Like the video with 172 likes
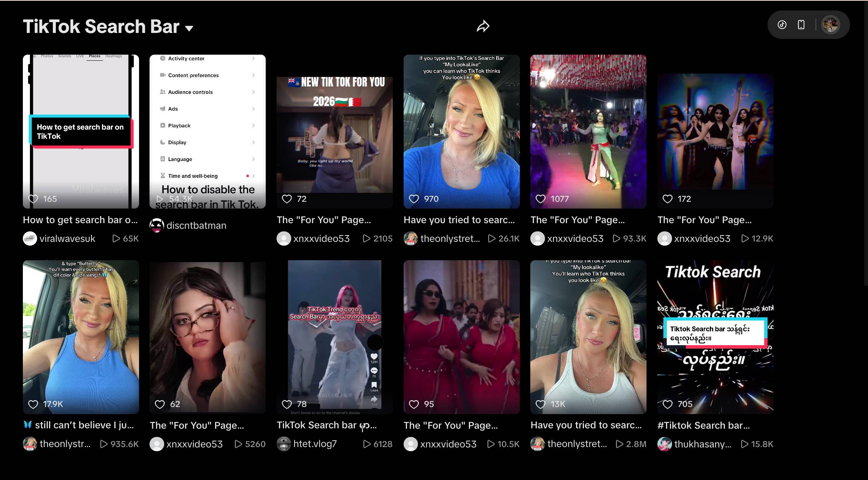Image resolution: width=868 pixels, height=480 pixels. click(x=667, y=199)
